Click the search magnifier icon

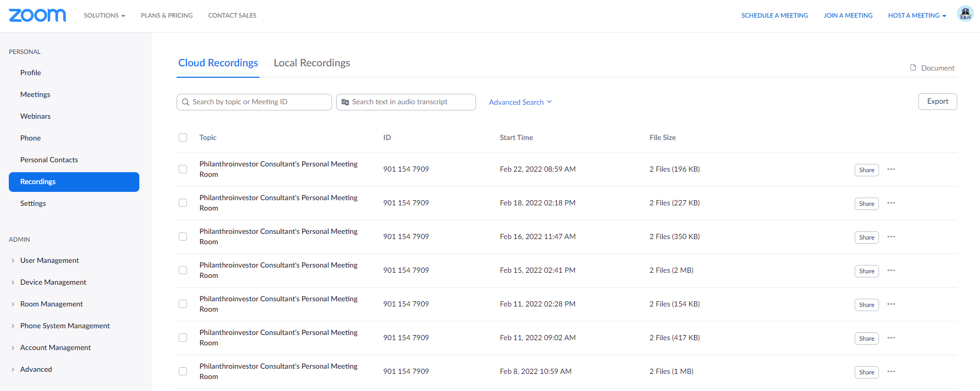(x=185, y=102)
